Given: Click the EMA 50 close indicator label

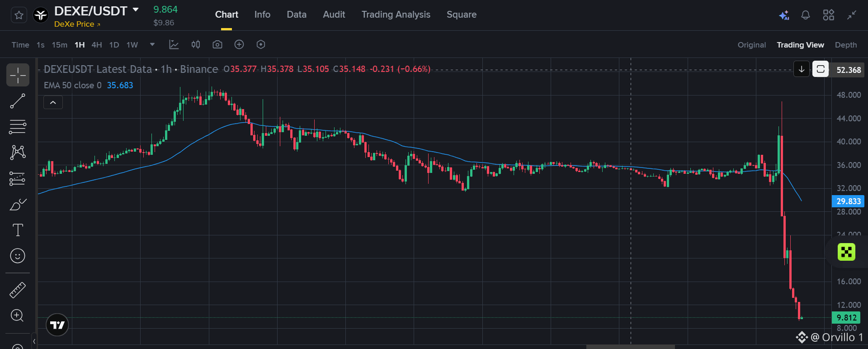Looking at the screenshot, I should point(73,85).
